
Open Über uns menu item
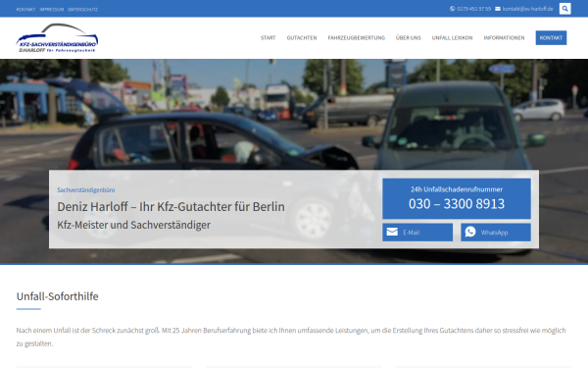tap(409, 38)
